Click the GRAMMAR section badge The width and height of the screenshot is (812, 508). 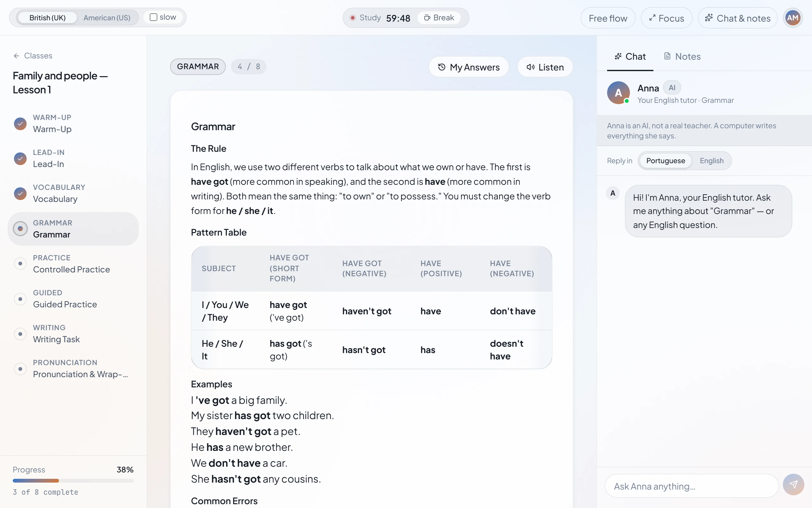198,67
